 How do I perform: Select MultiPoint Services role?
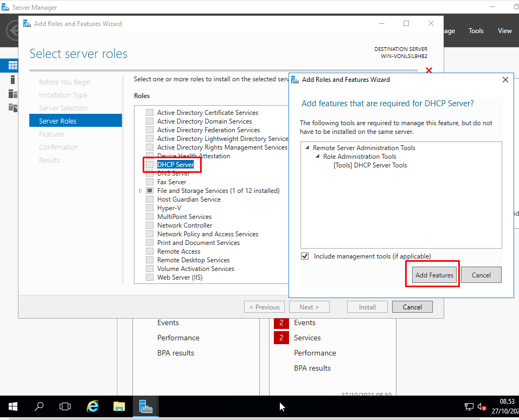184,217
